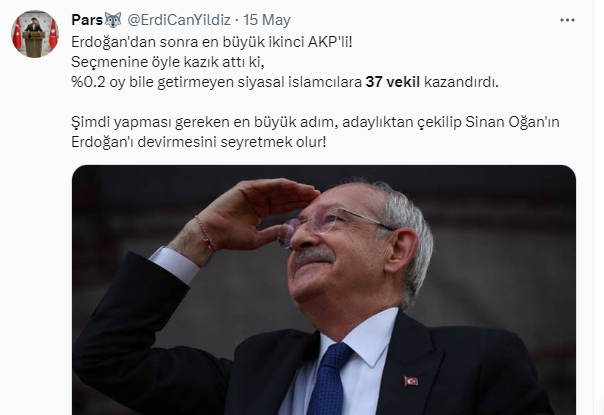The image size is (604, 415).
Task: Click the red bracelet on the wrist
Action: tap(205, 234)
